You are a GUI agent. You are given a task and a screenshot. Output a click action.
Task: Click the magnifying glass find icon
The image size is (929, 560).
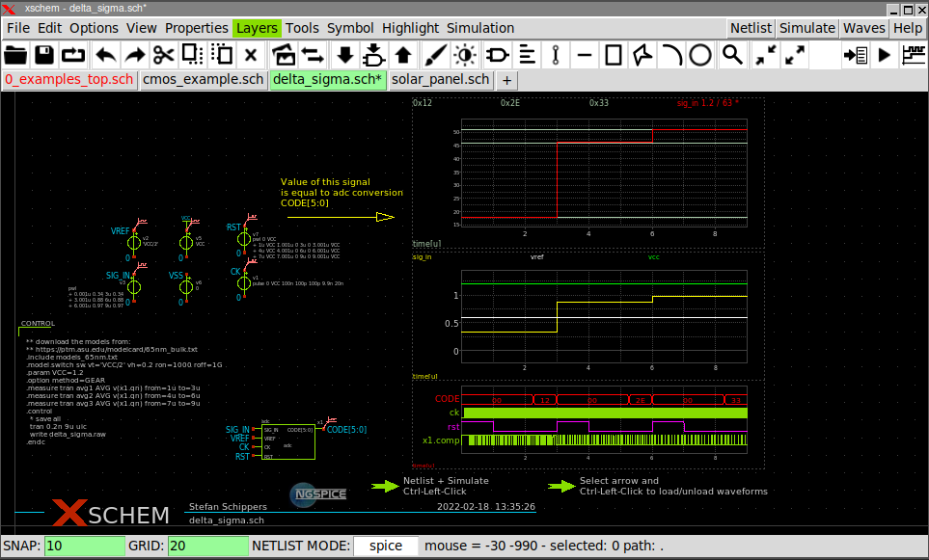pyautogui.click(x=733, y=55)
